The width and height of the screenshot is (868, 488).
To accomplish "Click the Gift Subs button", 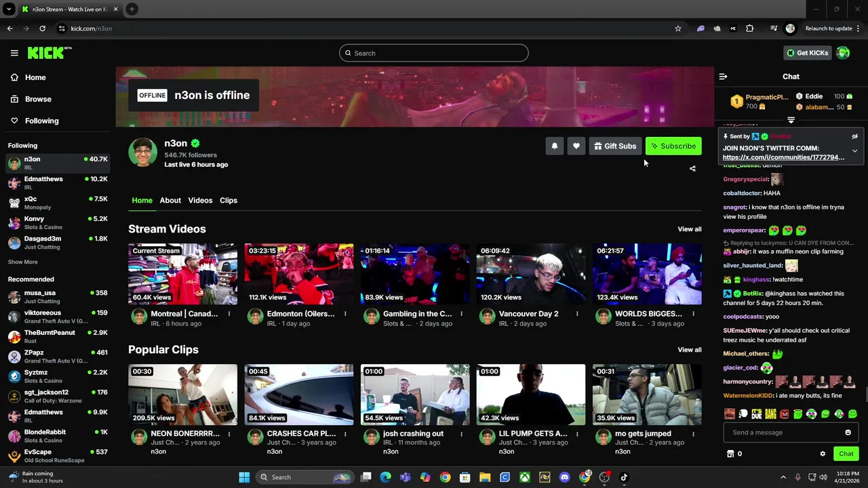I will [615, 146].
